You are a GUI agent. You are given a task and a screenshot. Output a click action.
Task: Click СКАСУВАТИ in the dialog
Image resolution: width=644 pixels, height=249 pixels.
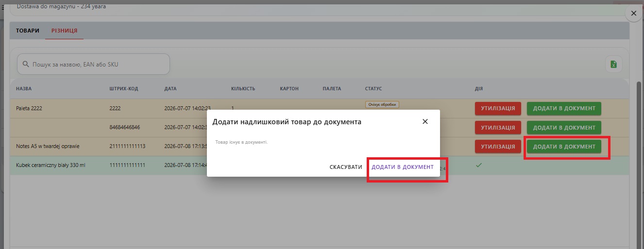[x=346, y=167]
